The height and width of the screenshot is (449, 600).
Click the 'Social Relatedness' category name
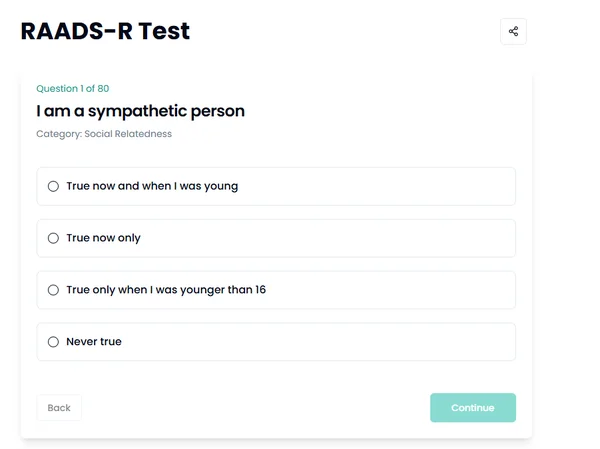pos(128,134)
